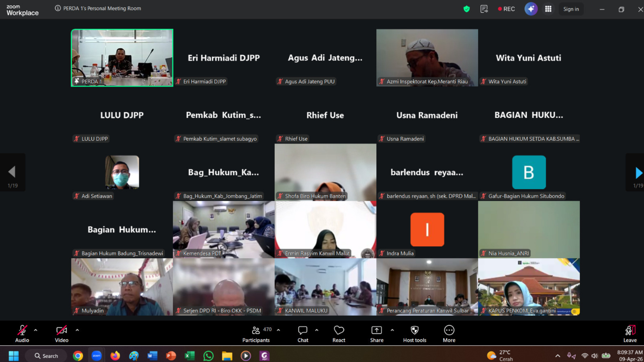
Task: Launch the AI Companion sparkle icon
Action: click(x=531, y=9)
